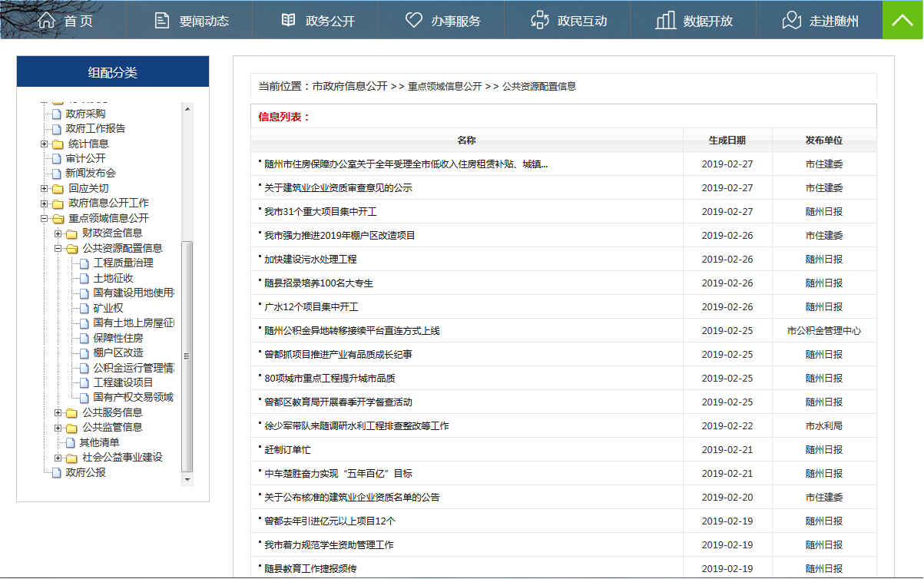Click the green up-arrow collapse button
This screenshot has width=924, height=579.
pos(902,20)
